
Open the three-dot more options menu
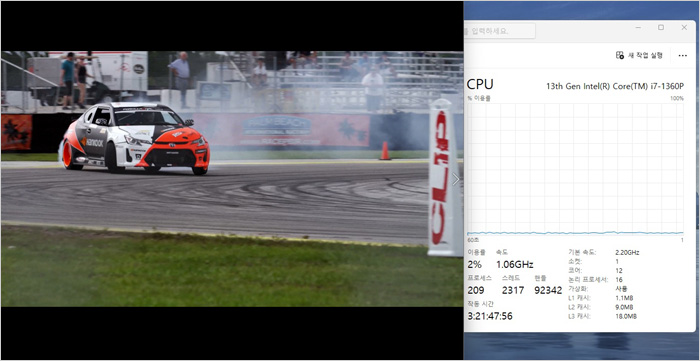coord(683,56)
